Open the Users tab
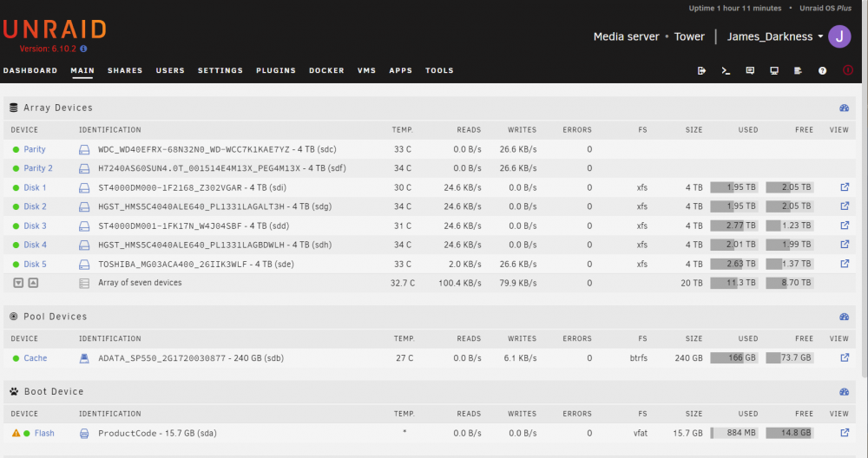 click(x=170, y=70)
